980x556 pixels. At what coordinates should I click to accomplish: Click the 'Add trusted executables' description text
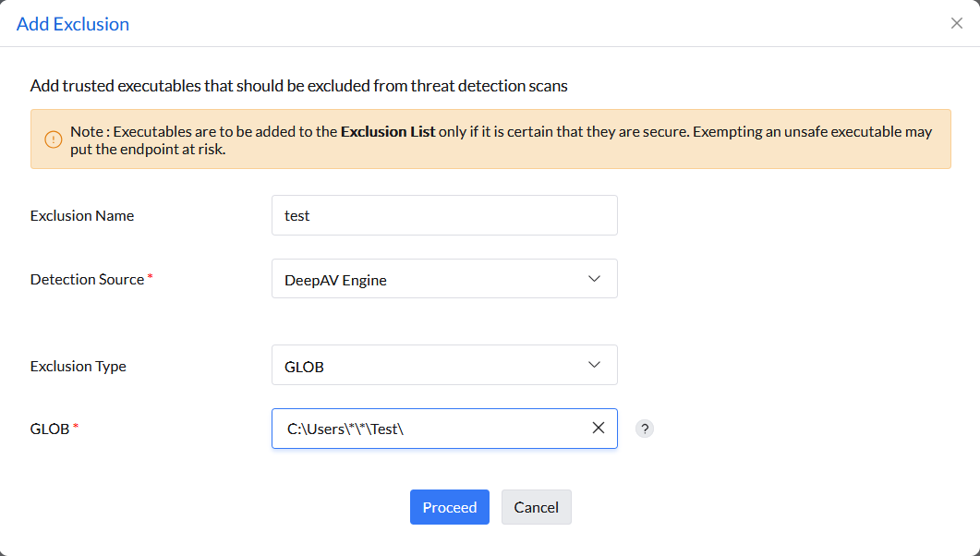[298, 86]
